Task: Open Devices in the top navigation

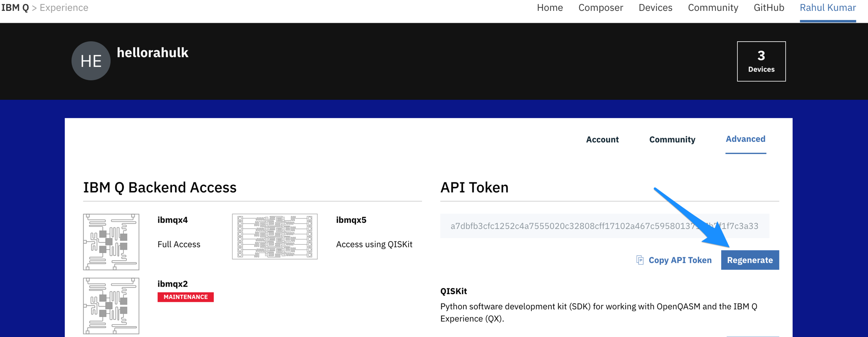Action: [x=655, y=8]
